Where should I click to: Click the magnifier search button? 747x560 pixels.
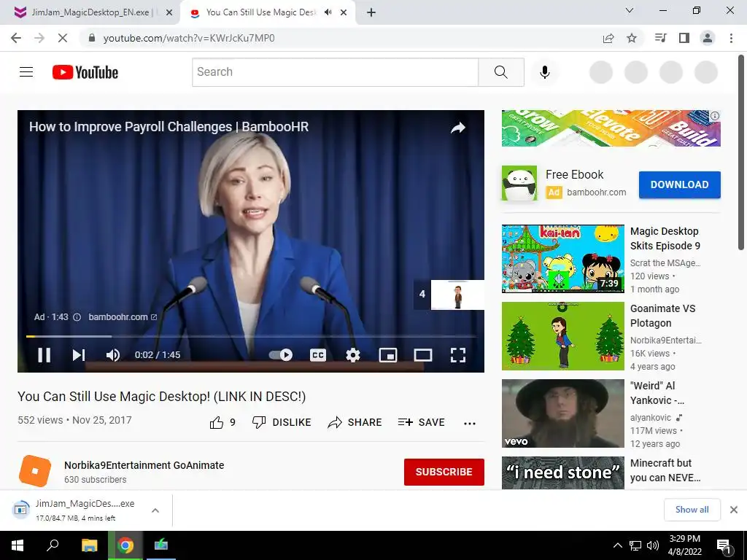tap(500, 72)
